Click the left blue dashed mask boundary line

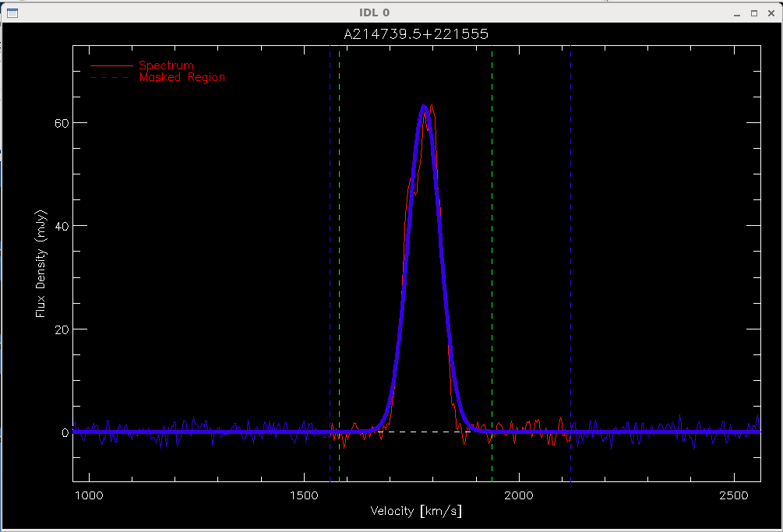(x=330, y=263)
